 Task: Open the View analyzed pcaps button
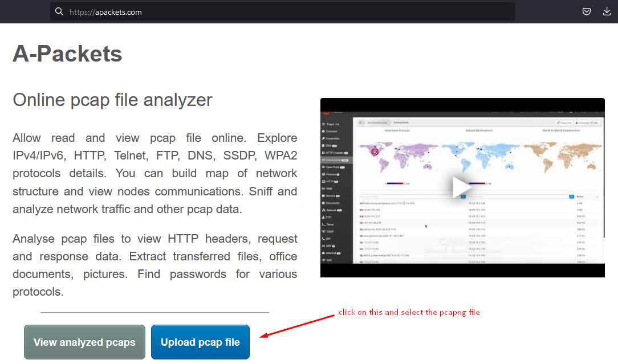click(84, 342)
